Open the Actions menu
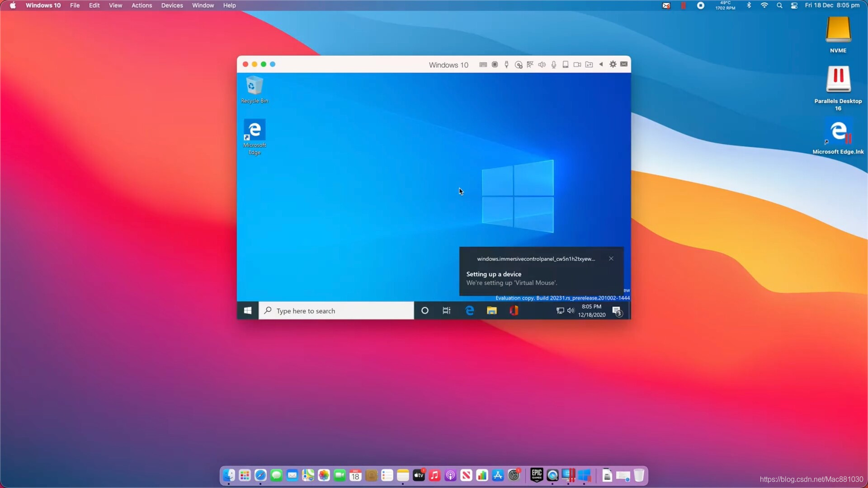 [142, 5]
